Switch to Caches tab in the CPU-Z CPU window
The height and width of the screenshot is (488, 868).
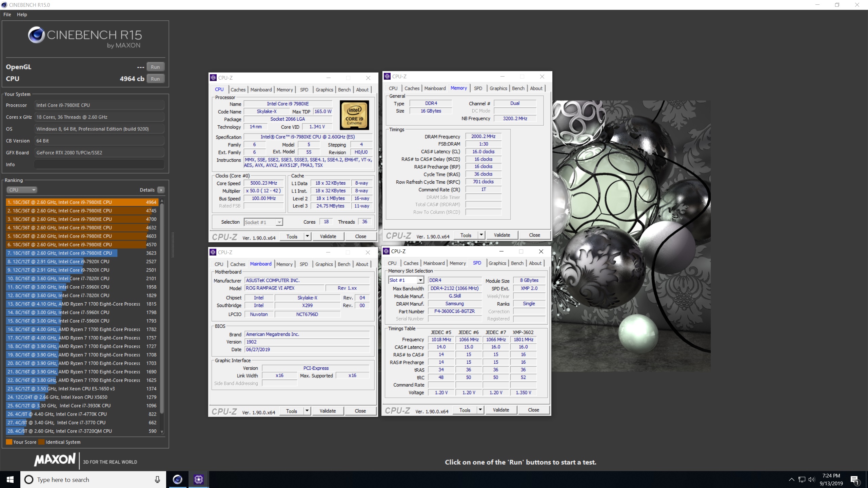click(238, 90)
